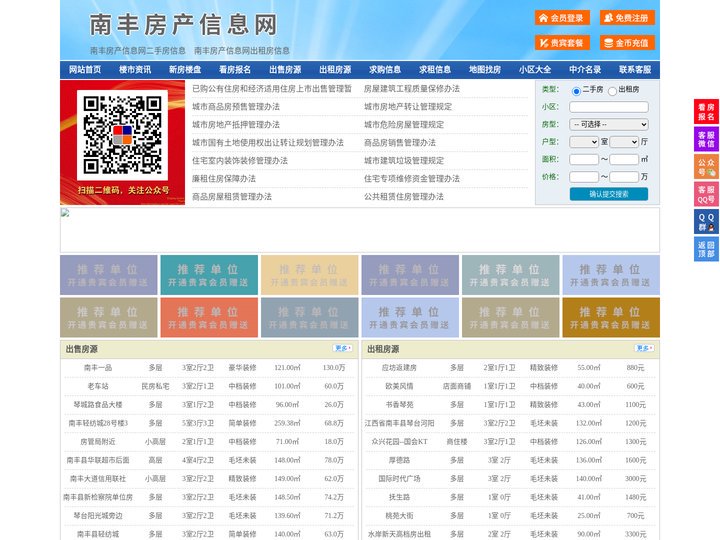Viewport: 720px width, 540px height.
Task: Click the 南丰房产信息网 site title
Action: coord(184,25)
